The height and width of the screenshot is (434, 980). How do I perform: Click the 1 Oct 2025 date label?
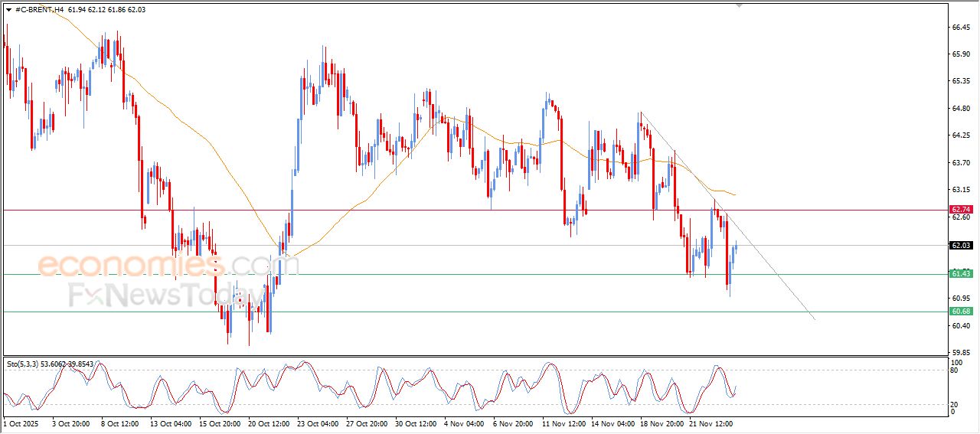click(23, 423)
